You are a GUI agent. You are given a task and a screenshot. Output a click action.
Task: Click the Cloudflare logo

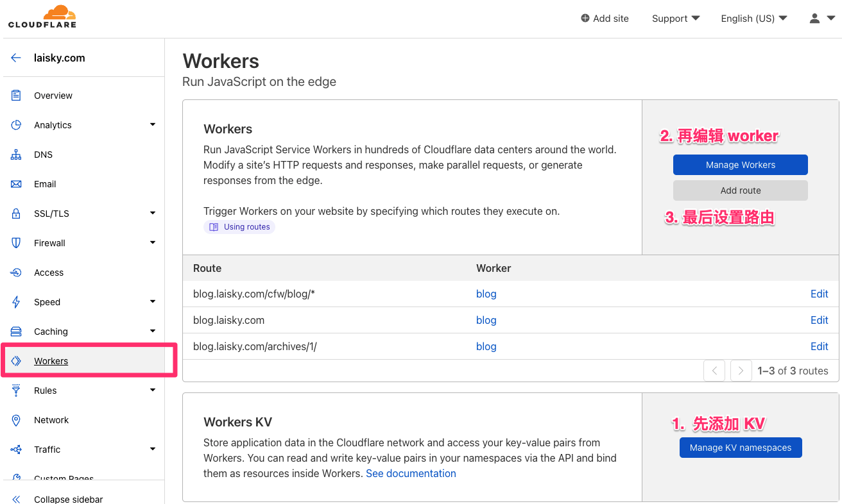[x=42, y=17]
